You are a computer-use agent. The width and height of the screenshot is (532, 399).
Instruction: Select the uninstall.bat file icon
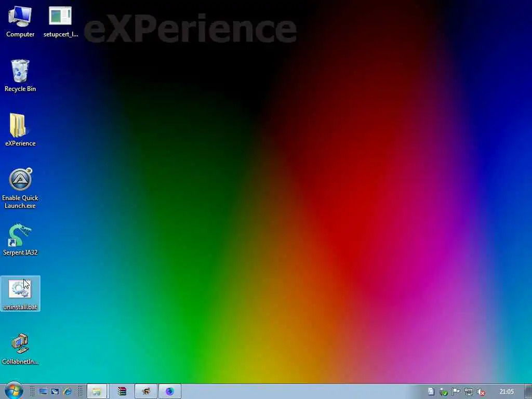(20, 294)
